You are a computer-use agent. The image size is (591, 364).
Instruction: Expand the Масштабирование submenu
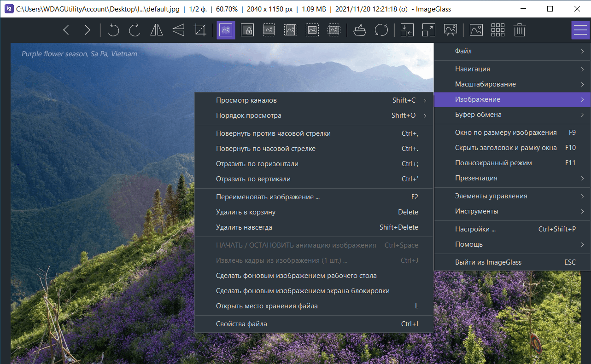(512, 84)
